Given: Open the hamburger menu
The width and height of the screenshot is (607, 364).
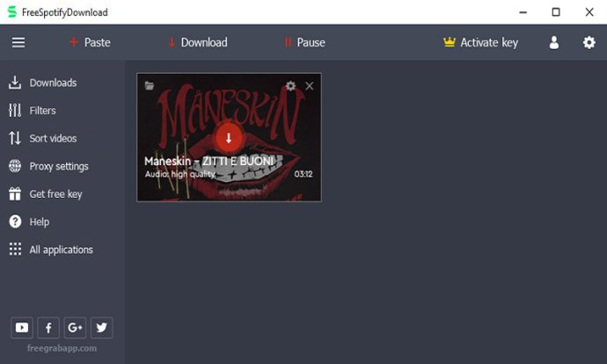Looking at the screenshot, I should pos(18,42).
